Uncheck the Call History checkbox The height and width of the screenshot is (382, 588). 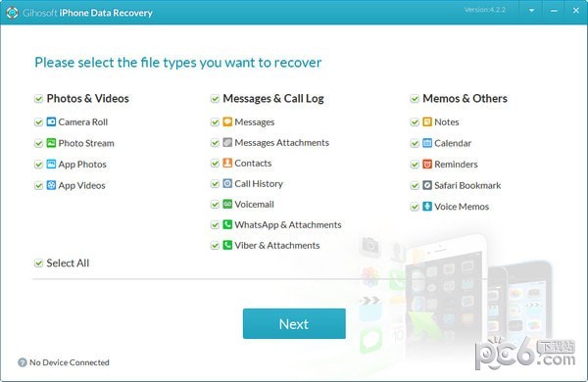[x=215, y=184]
